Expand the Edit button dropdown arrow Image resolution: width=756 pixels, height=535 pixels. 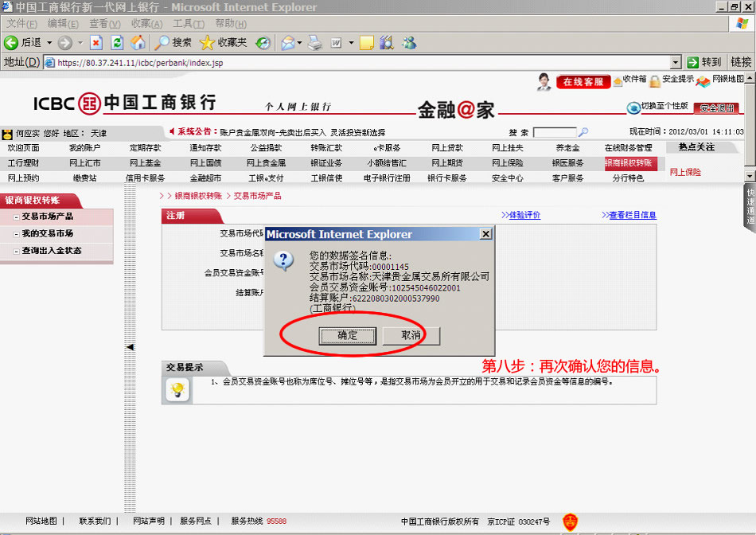point(351,43)
